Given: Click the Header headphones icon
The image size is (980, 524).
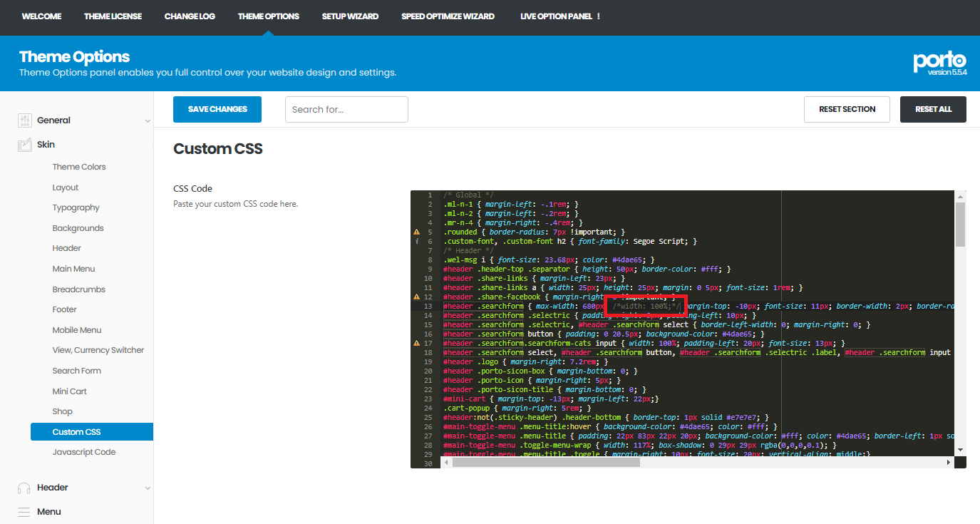Looking at the screenshot, I should [x=24, y=488].
